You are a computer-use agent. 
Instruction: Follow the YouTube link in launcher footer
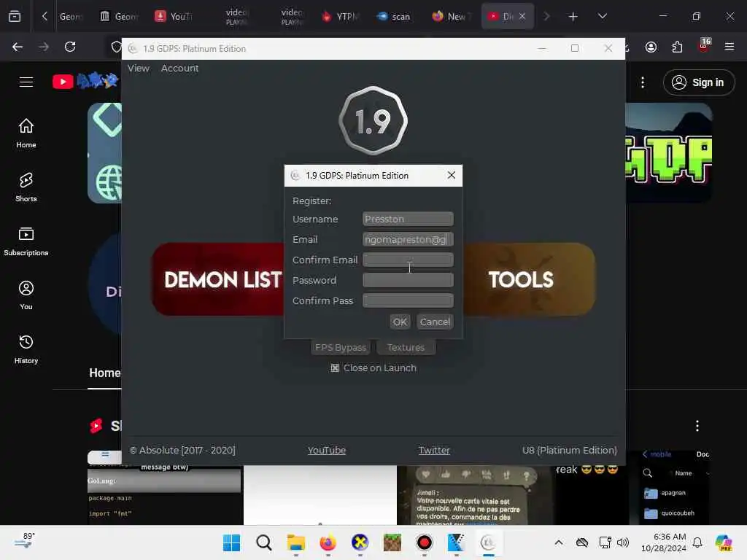pos(326,450)
